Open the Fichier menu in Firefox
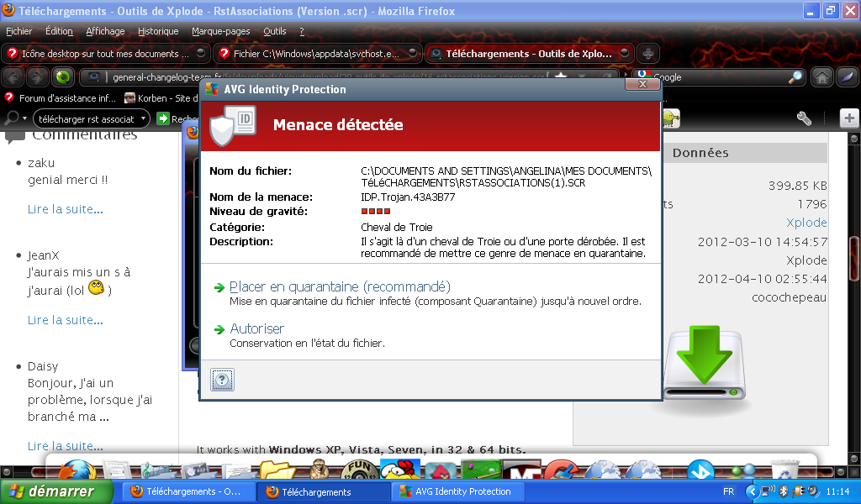The width and height of the screenshot is (861, 504). tap(18, 31)
